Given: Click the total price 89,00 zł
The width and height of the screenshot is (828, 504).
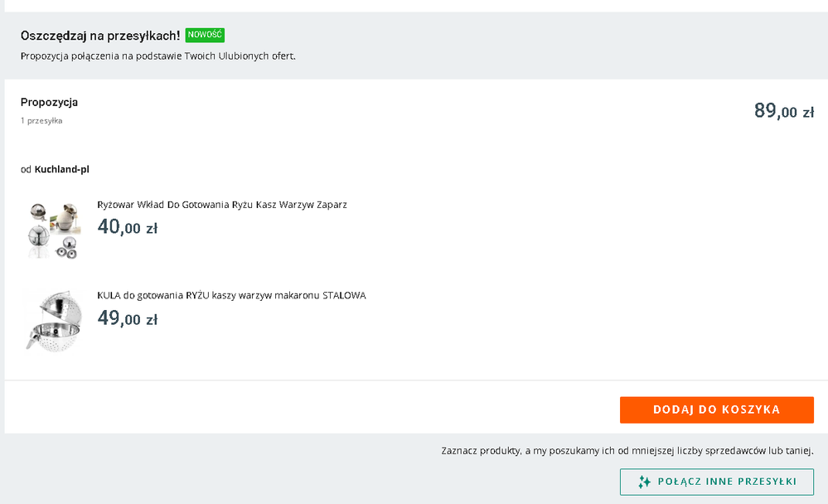Looking at the screenshot, I should tap(783, 111).
